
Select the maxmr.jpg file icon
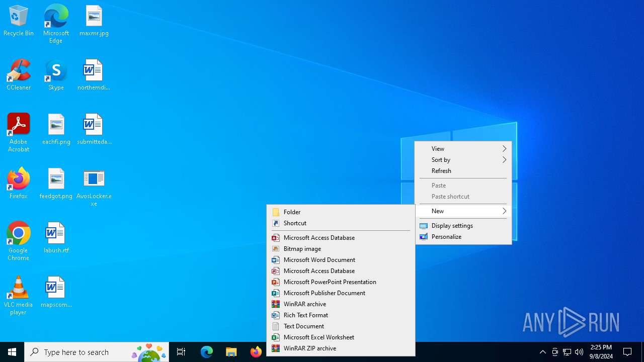pyautogui.click(x=94, y=21)
